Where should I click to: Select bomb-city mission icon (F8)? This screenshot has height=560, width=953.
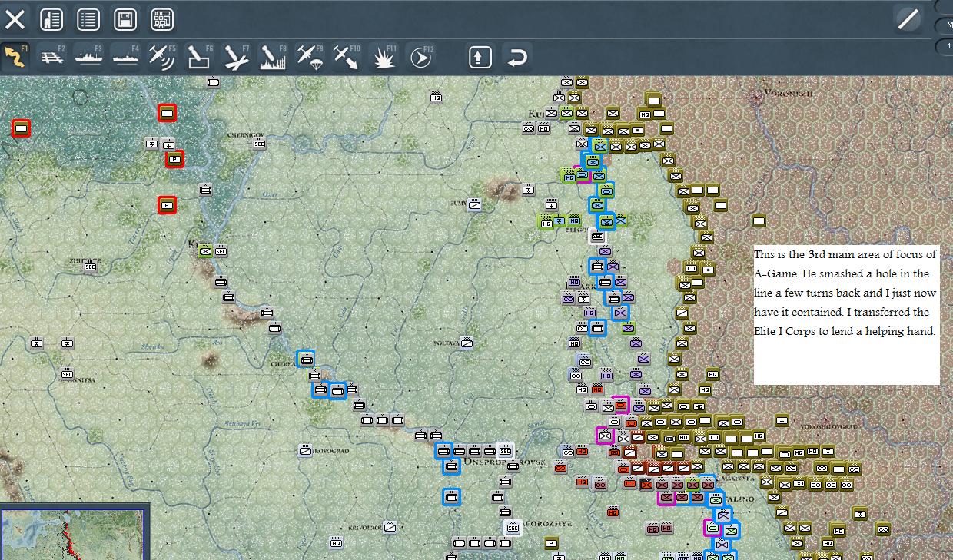pos(273,57)
